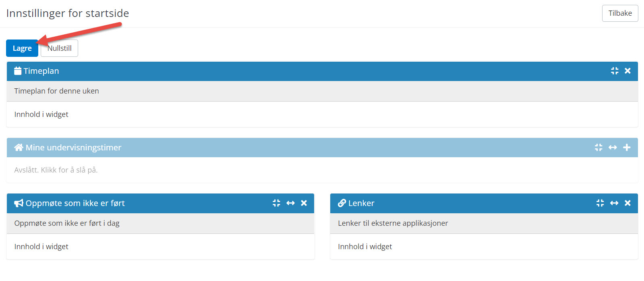Screen dimensions: 644x281
Task: Enable Mine undervisningstimer with plus icon
Action: pyautogui.click(x=627, y=148)
